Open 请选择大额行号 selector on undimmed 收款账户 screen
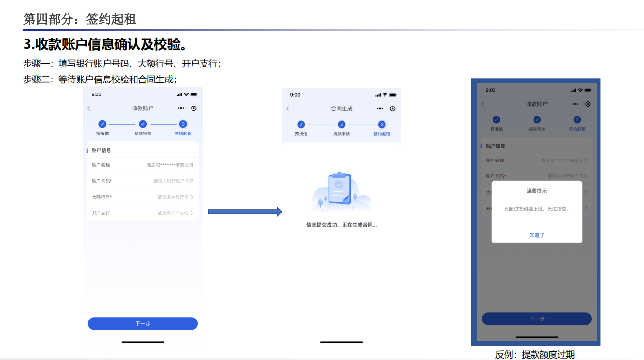This screenshot has height=360, width=644. (x=176, y=197)
